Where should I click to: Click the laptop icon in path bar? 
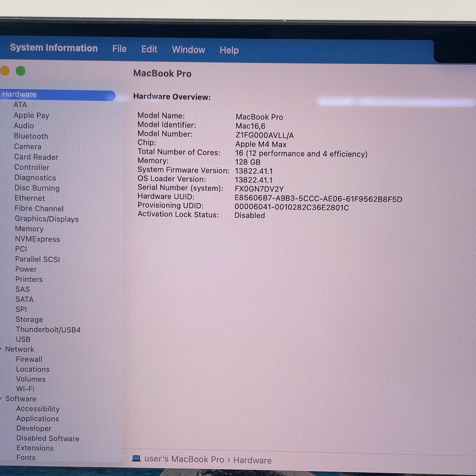(x=136, y=459)
